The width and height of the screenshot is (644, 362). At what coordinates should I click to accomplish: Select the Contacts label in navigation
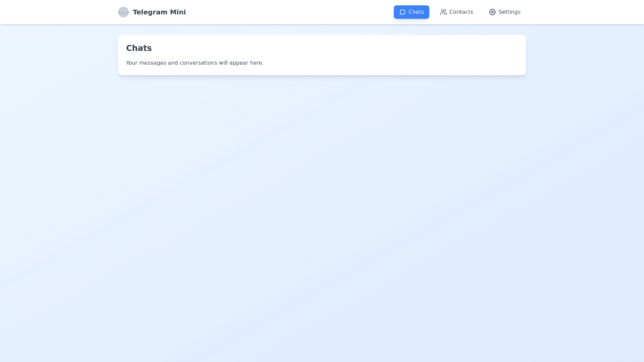pyautogui.click(x=461, y=12)
